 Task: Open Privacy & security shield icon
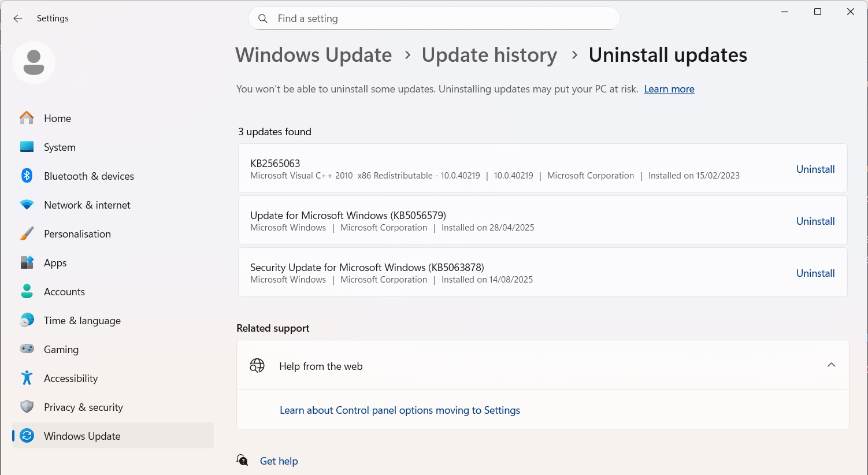click(x=27, y=407)
